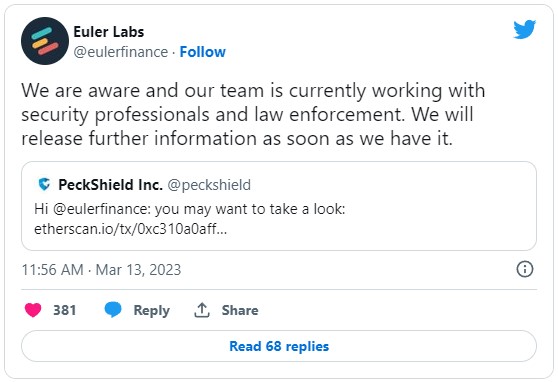Viewport: 558px width, 382px height.
Task: Open the etherscan.io transaction link
Action: pyautogui.click(x=130, y=229)
